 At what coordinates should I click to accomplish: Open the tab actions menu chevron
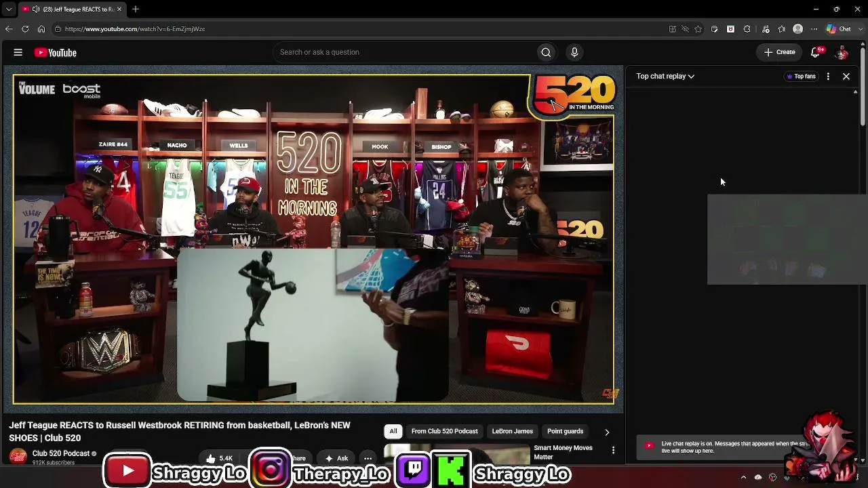click(9, 9)
